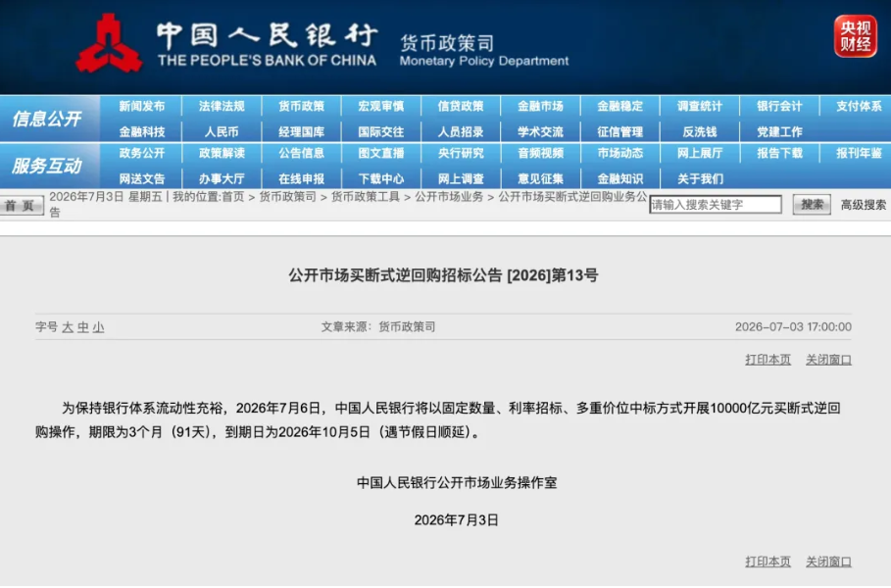Open 政务公开 under 服务互动
The width and height of the screenshot is (891, 588).
point(142,153)
